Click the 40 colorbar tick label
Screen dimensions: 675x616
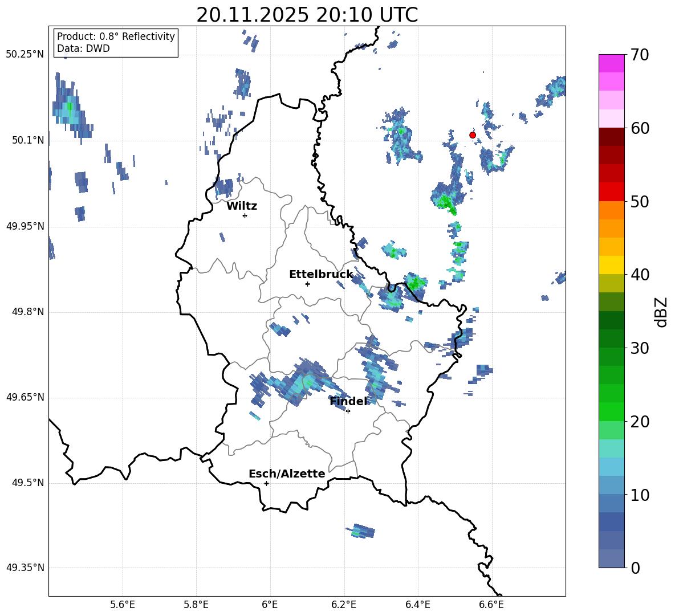pos(640,275)
